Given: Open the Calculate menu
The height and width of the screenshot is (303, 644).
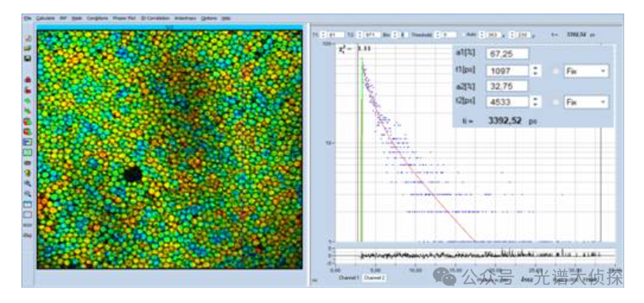Looking at the screenshot, I should (x=46, y=18).
